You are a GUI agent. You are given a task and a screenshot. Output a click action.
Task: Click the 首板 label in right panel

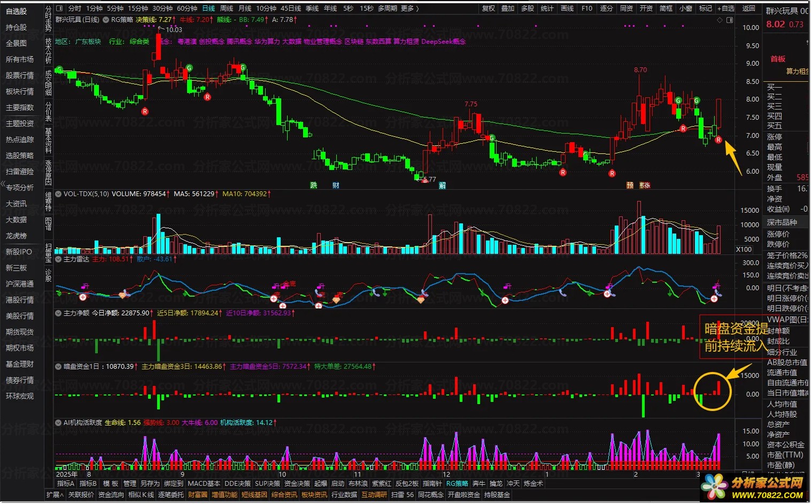point(778,59)
